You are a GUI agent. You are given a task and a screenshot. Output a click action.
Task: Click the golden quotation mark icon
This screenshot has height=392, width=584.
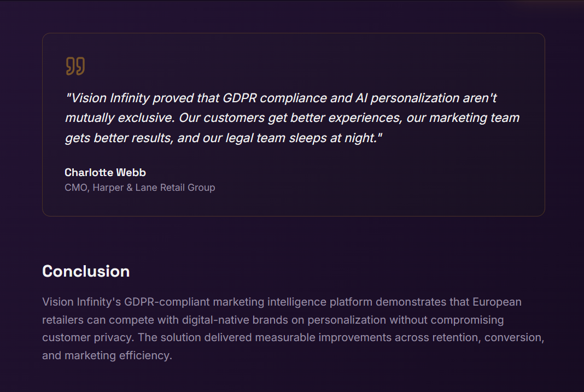[x=75, y=66]
